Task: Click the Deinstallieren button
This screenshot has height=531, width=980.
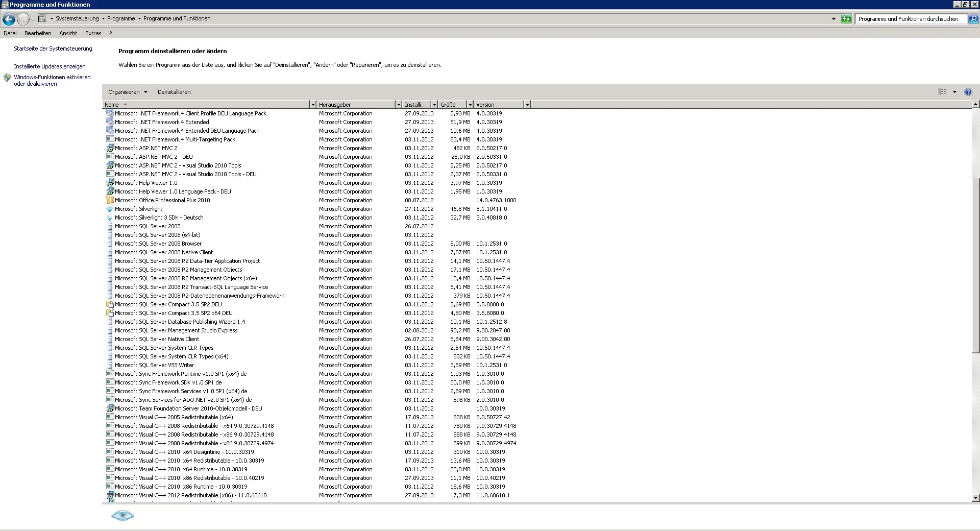Action: point(174,92)
